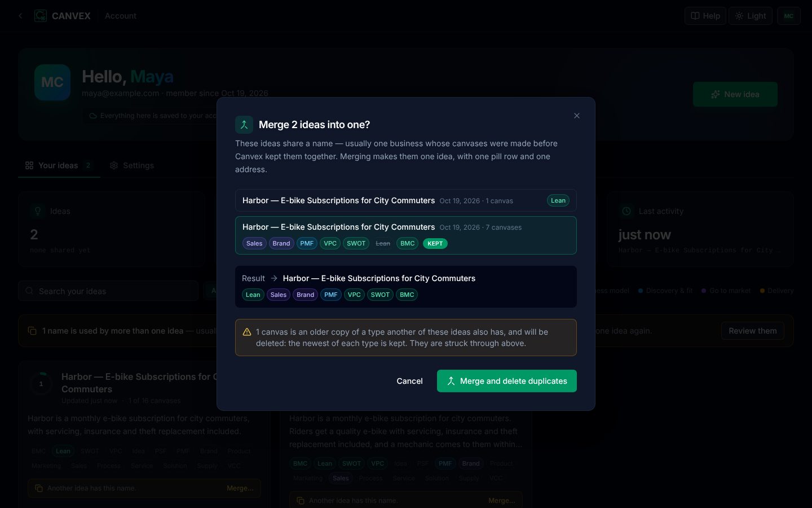812x508 pixels.
Task: Click the Result idea title text
Action: coord(379,278)
